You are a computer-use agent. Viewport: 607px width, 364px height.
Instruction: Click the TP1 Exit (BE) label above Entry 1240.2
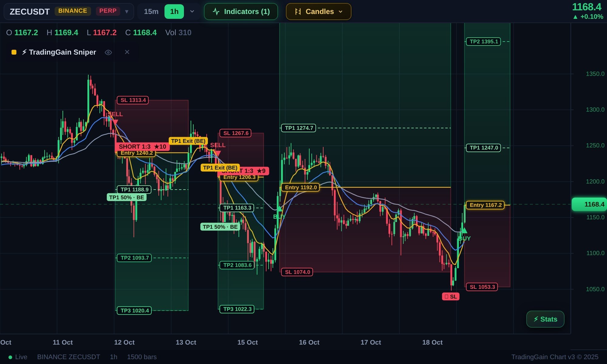coord(188,141)
